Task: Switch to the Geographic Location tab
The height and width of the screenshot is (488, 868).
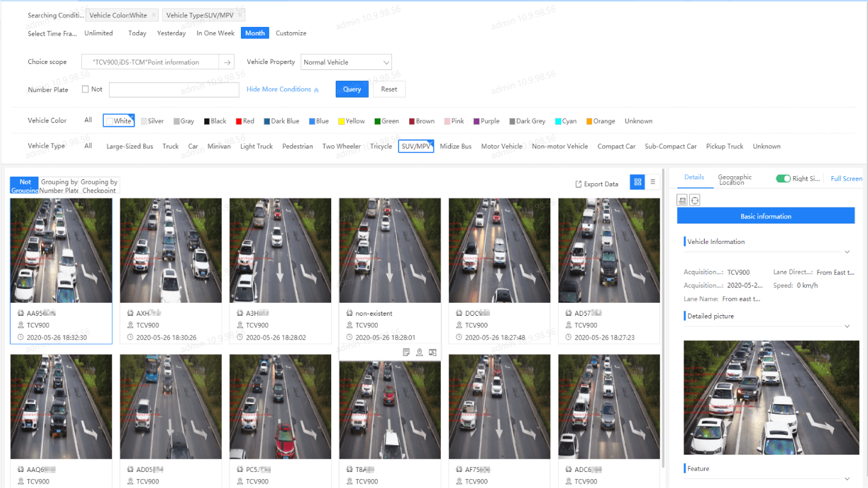Action: coord(735,180)
